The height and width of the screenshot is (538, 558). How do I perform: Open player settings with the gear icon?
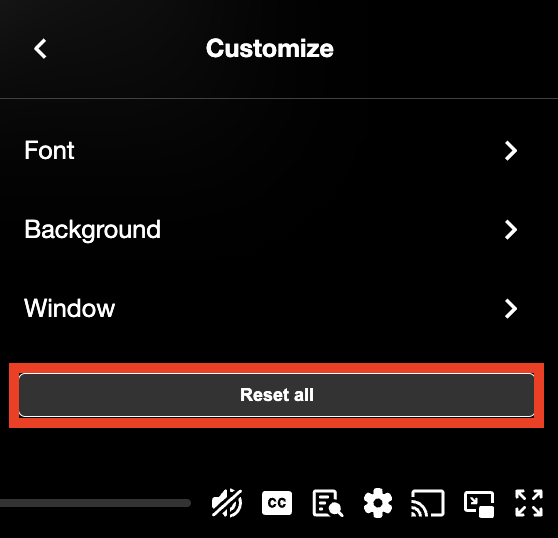coord(378,503)
